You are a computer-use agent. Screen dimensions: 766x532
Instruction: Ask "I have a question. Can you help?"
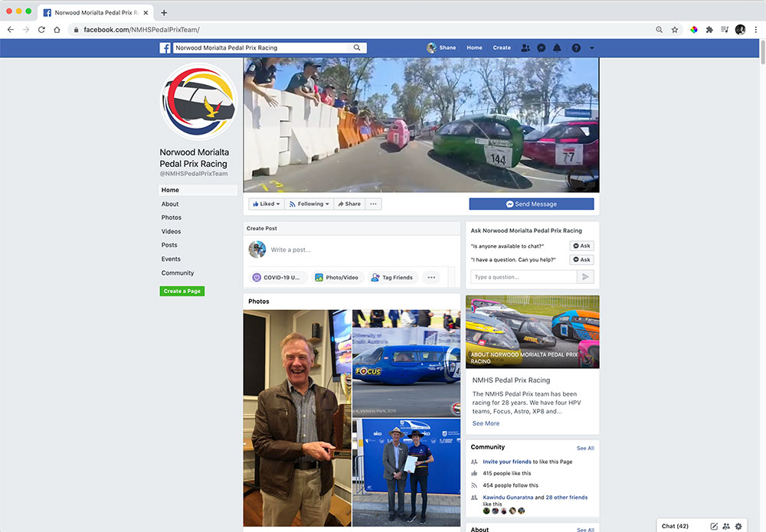point(582,259)
